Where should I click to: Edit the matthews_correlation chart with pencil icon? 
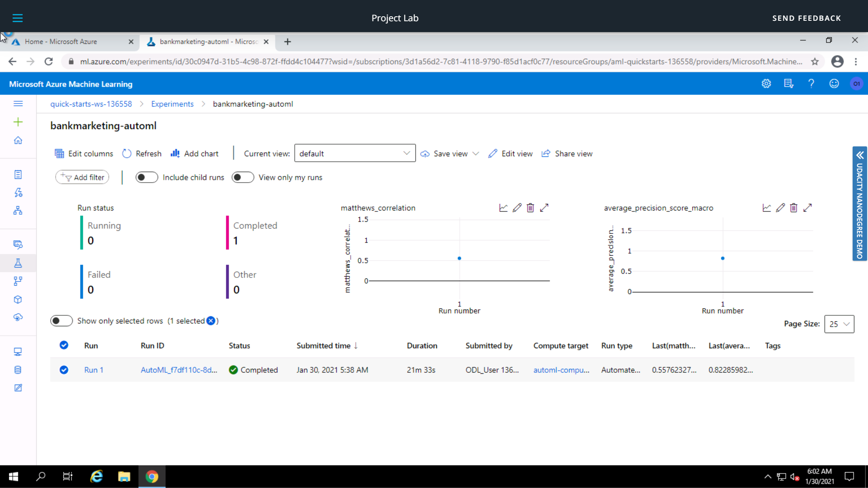(517, 207)
